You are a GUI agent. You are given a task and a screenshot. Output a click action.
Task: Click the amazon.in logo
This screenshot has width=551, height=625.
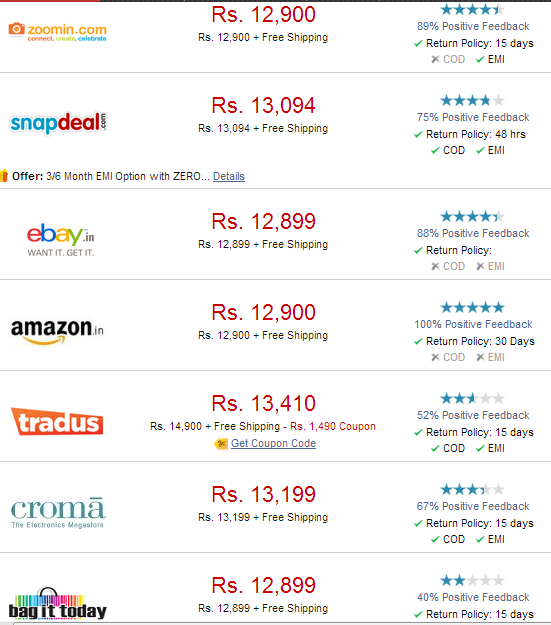pos(57,331)
